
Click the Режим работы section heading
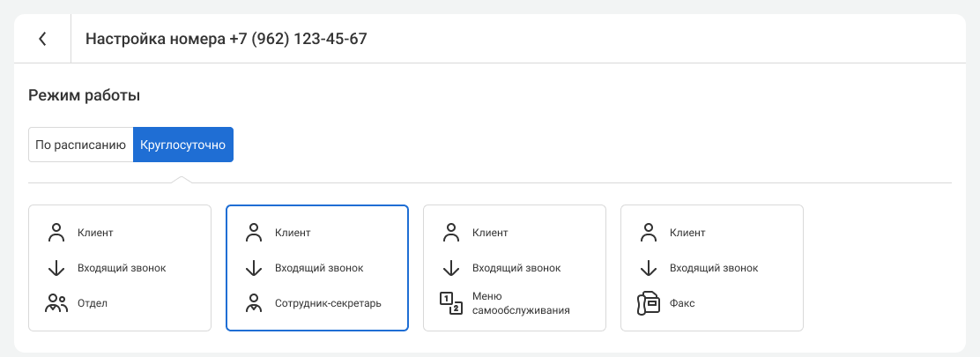[85, 95]
